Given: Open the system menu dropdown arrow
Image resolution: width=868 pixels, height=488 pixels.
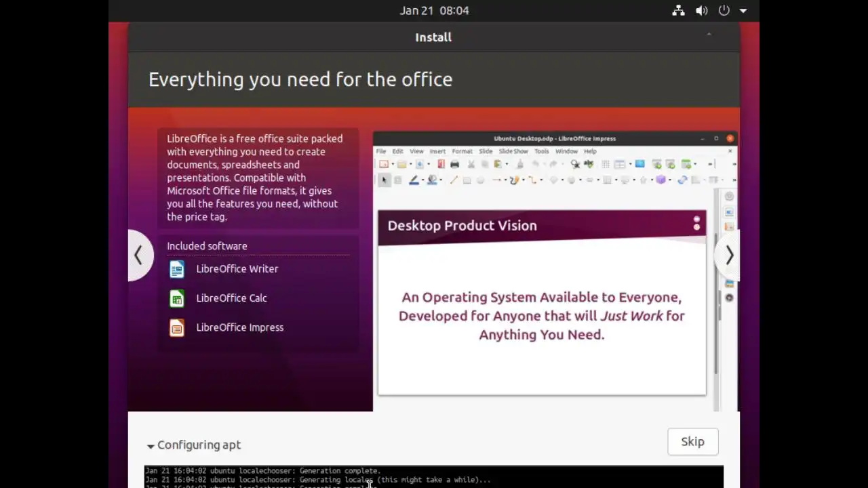Looking at the screenshot, I should [743, 11].
